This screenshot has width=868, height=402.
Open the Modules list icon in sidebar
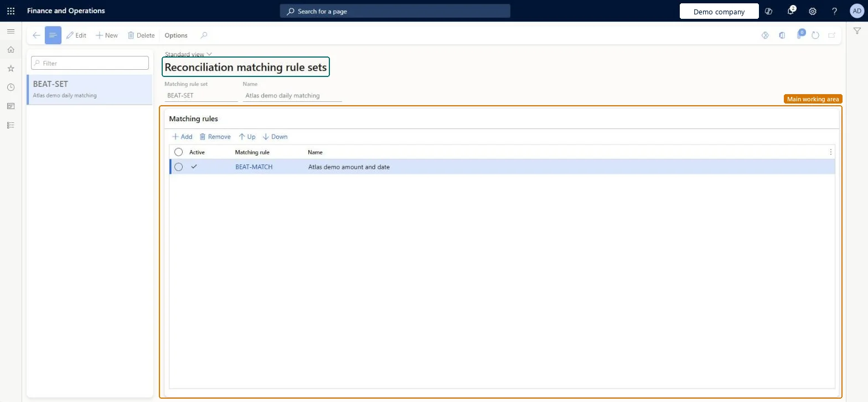[11, 125]
